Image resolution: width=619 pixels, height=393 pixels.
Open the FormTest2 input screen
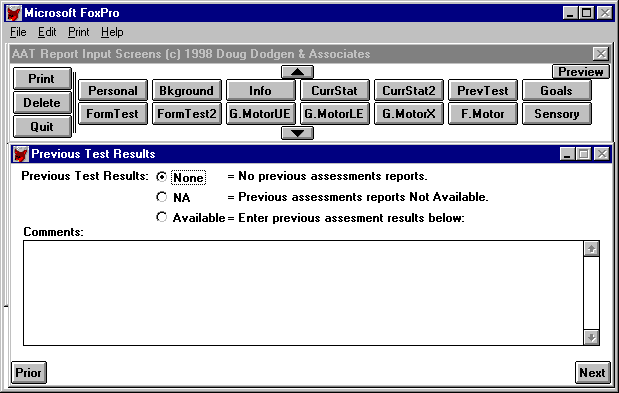[x=187, y=114]
